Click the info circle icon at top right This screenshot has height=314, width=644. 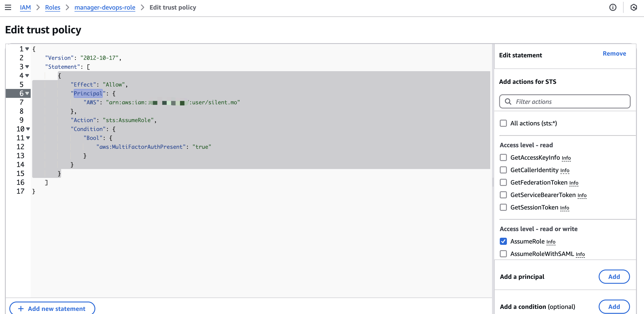point(612,7)
